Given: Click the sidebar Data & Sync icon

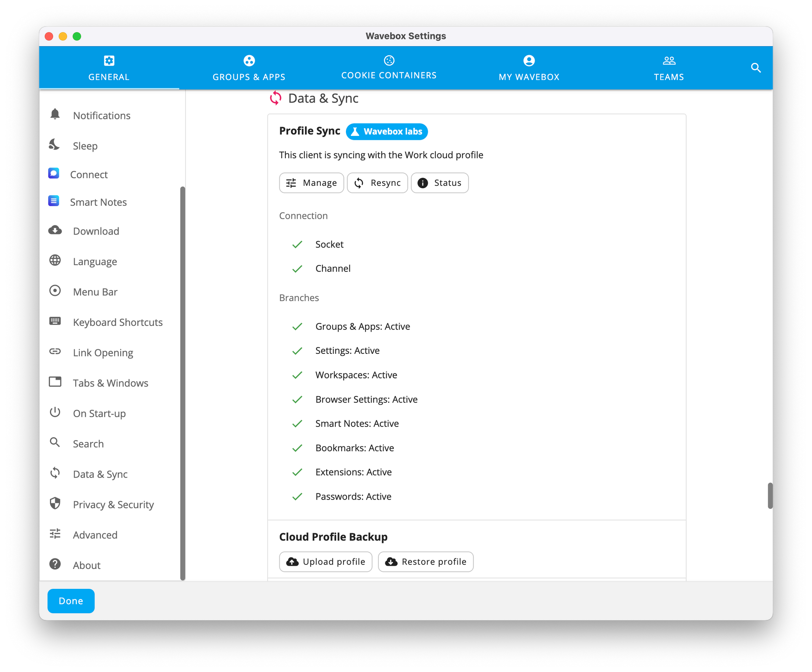Looking at the screenshot, I should (x=55, y=473).
